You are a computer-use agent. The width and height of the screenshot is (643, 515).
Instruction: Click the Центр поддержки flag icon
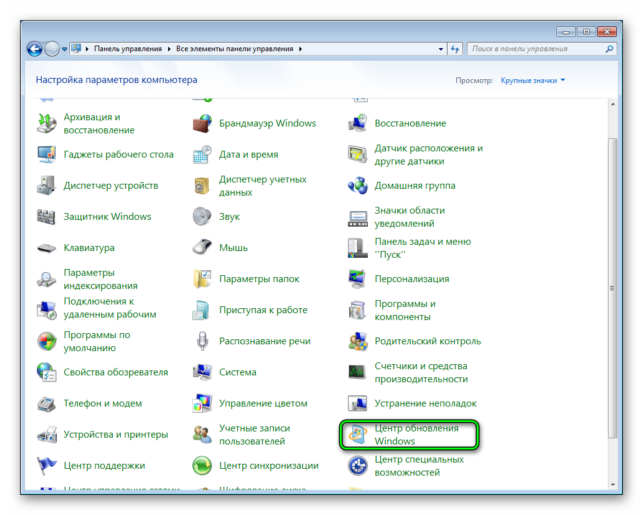pyautogui.click(x=46, y=466)
